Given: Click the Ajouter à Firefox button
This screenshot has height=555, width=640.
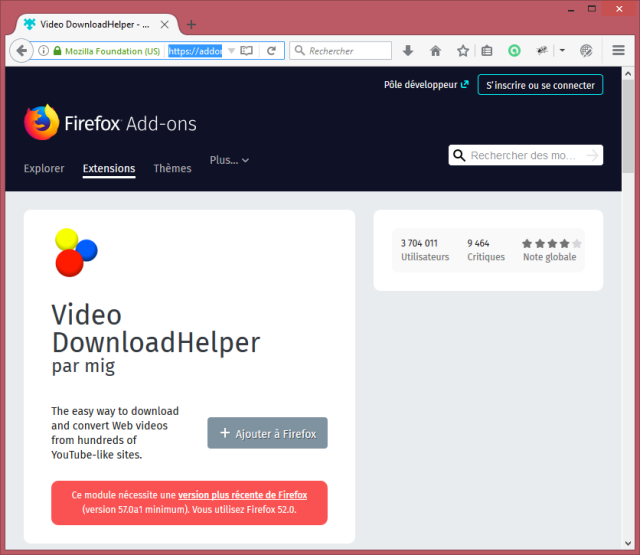Looking at the screenshot, I should pyautogui.click(x=267, y=433).
